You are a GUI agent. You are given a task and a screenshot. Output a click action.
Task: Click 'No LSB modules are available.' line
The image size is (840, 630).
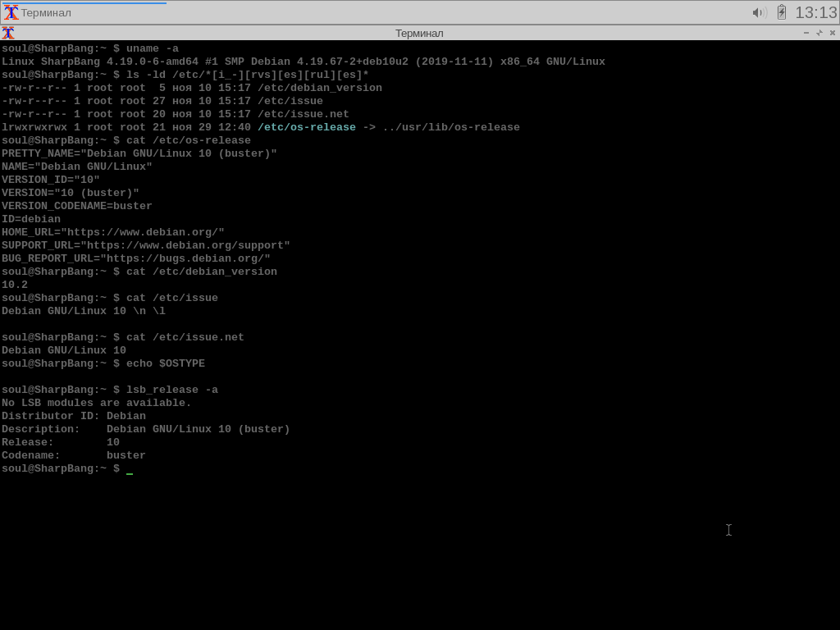(97, 403)
